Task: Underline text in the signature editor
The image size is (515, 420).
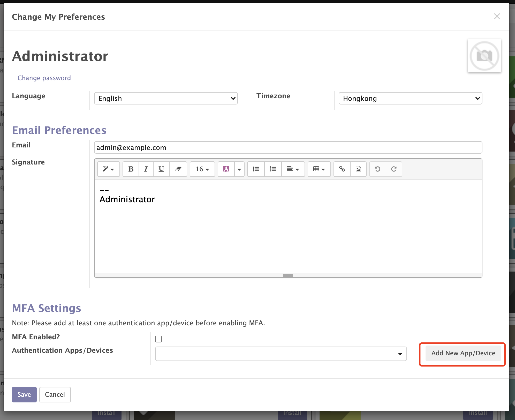Action: 161,169
